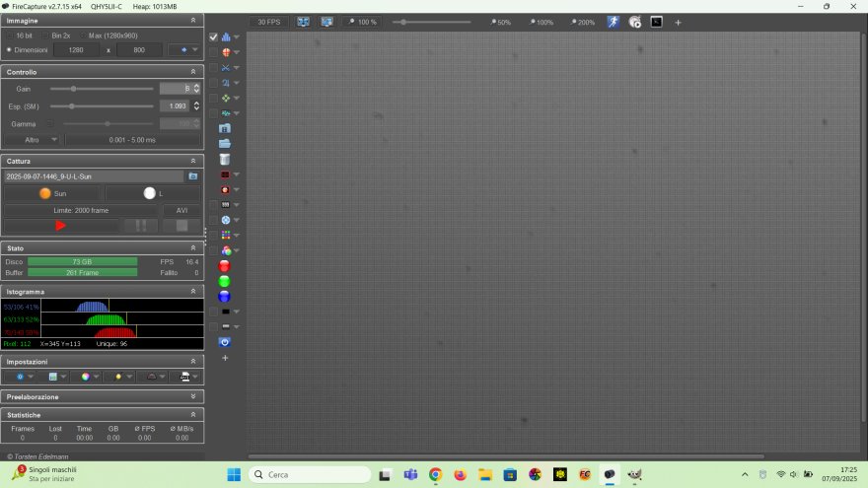Open the capture folder icon in sidebar
This screenshot has height=488, width=868.
(x=225, y=144)
